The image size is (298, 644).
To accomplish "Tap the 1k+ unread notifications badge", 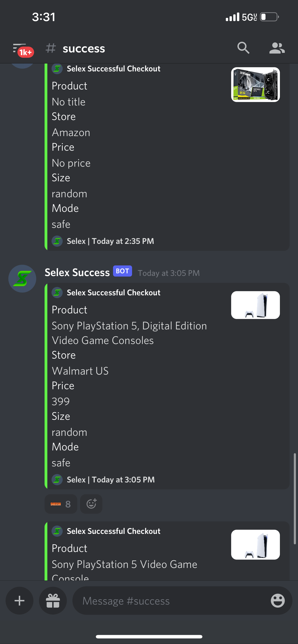I will [x=26, y=52].
